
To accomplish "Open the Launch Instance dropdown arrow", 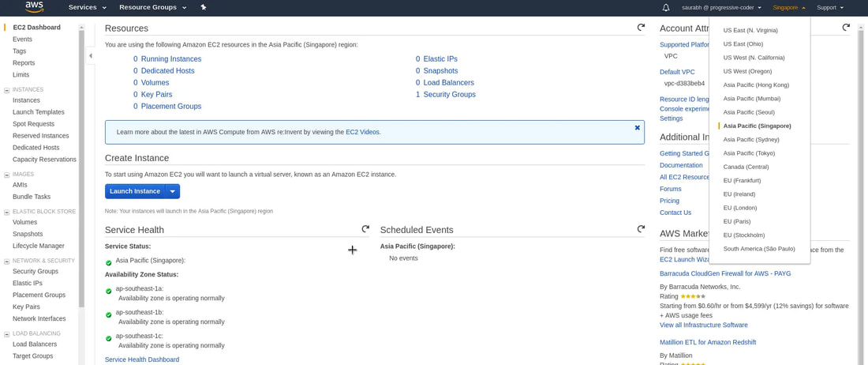I will click(x=173, y=191).
